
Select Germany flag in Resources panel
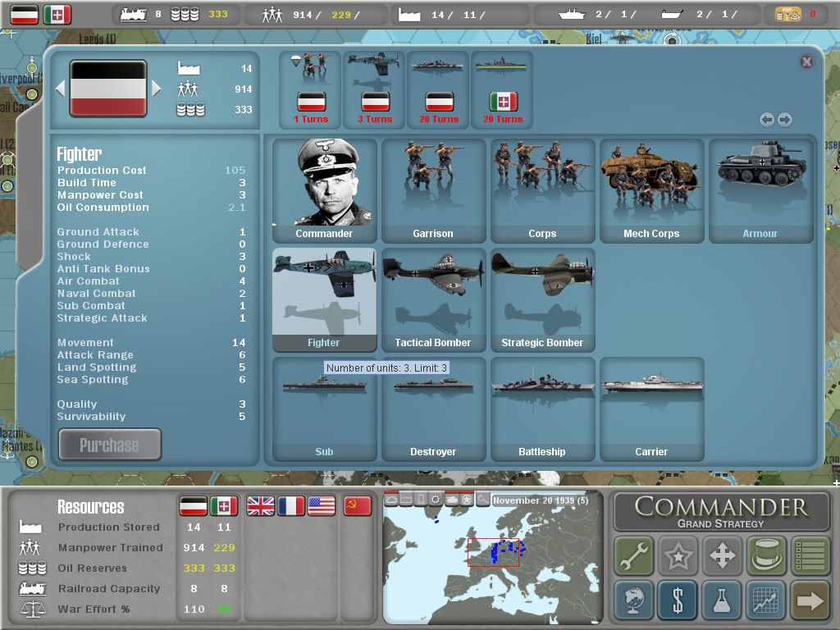[x=194, y=505]
